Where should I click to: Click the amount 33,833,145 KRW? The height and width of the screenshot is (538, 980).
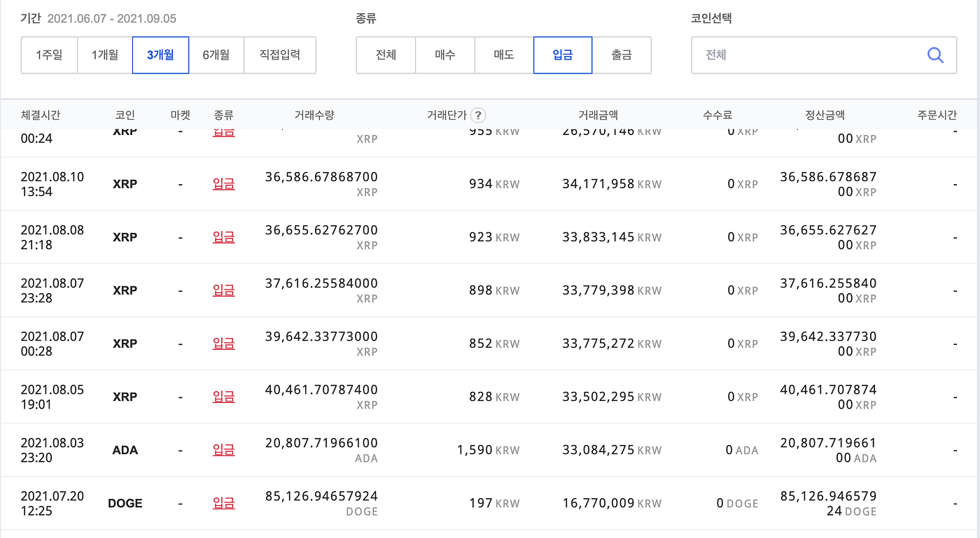pyautogui.click(x=612, y=237)
